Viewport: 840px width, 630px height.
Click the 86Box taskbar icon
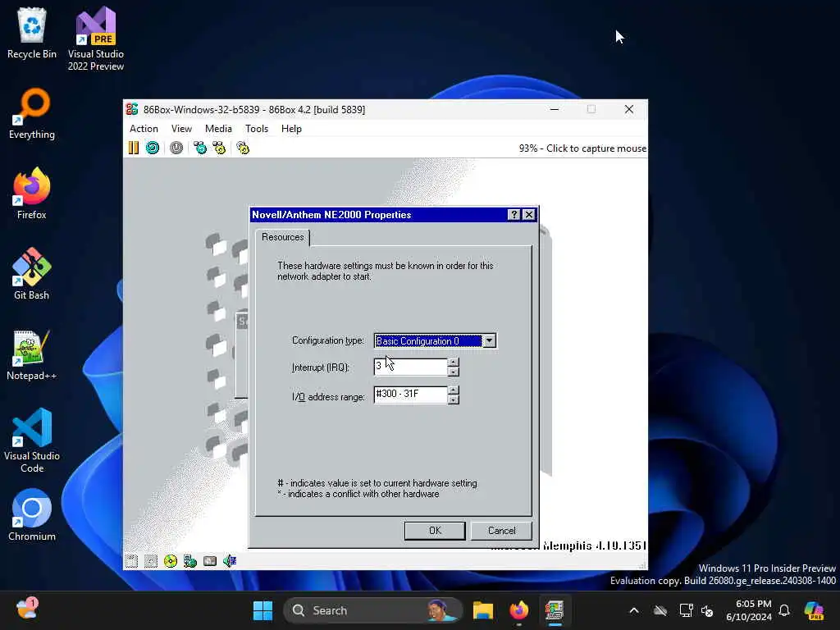(555, 610)
